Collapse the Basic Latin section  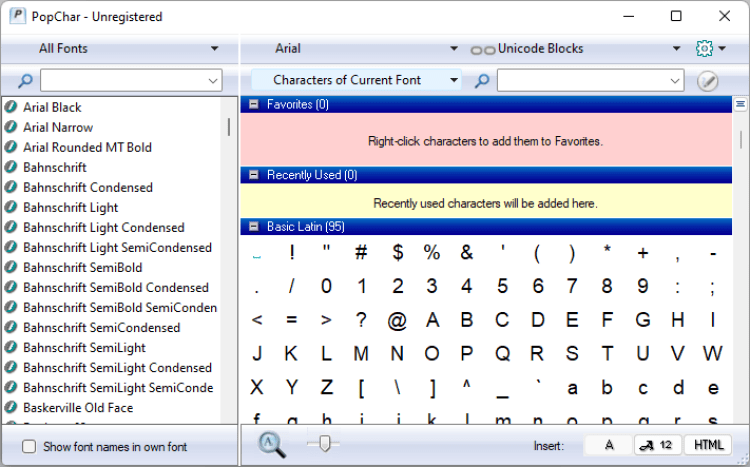point(254,226)
